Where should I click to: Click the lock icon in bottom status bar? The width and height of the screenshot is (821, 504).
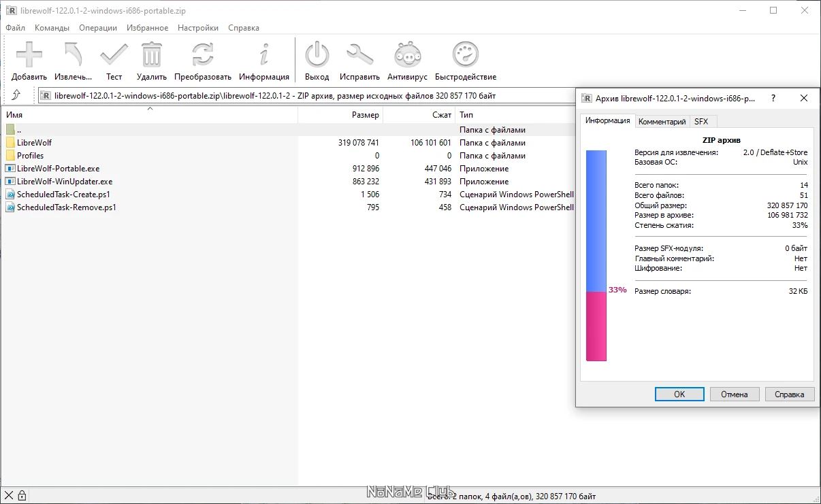click(23, 495)
